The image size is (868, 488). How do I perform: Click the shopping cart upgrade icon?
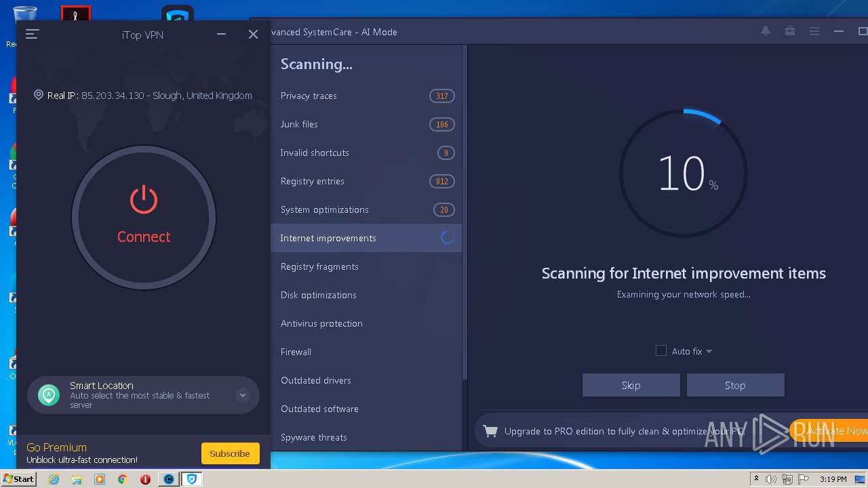[x=490, y=431]
